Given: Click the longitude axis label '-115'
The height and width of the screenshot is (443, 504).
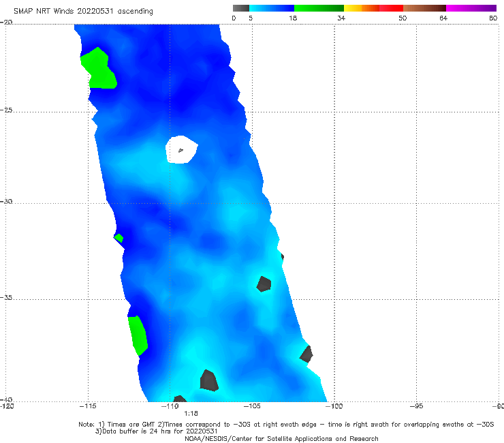Looking at the screenshot, I should pyautogui.click(x=88, y=406).
